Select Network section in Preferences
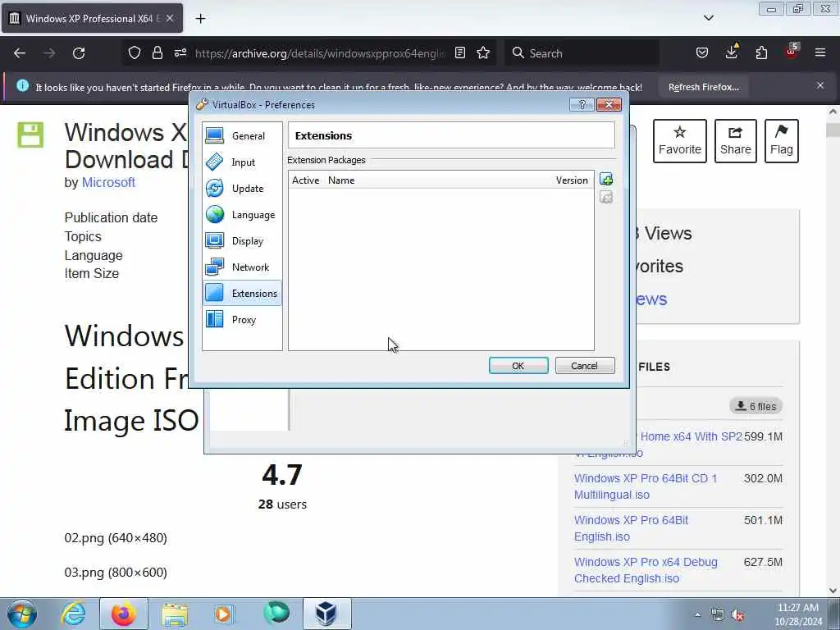Viewport: 840px width, 630px height. [x=242, y=267]
